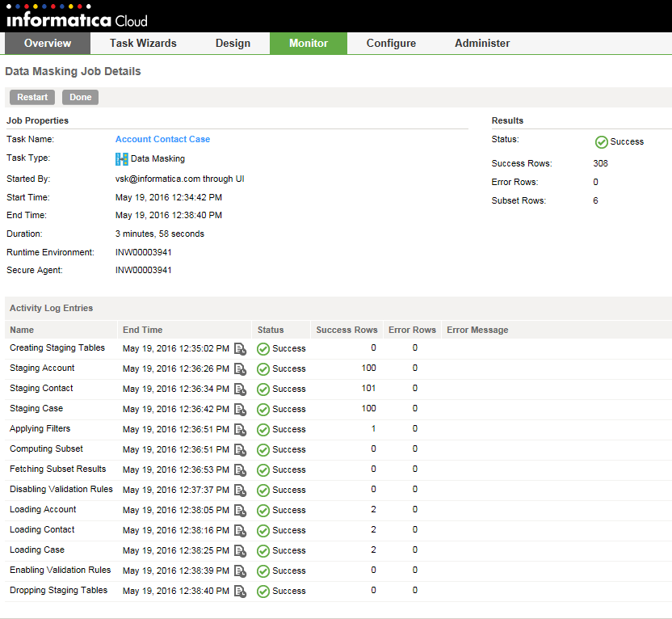Screen dimensions: 672x619
Task: Click the Results status success checkmark icon
Action: [601, 142]
